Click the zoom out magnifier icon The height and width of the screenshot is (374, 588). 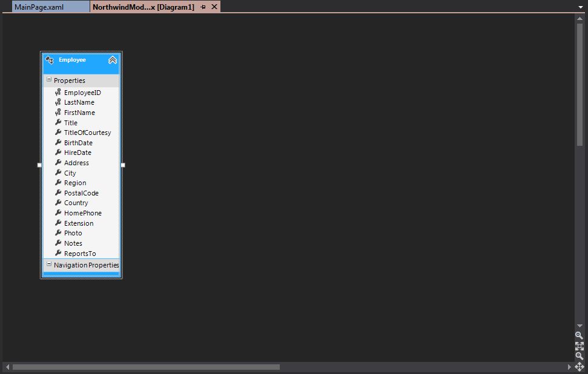[x=579, y=356]
